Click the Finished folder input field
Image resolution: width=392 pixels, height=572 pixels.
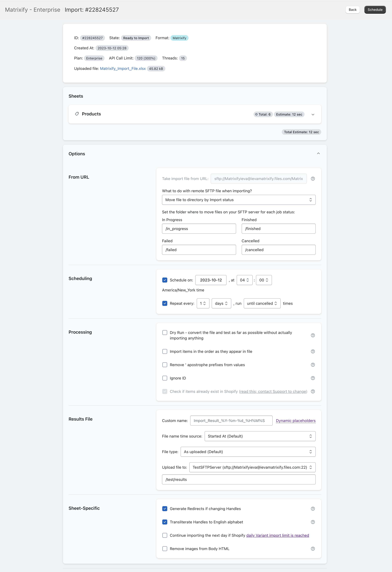click(278, 229)
